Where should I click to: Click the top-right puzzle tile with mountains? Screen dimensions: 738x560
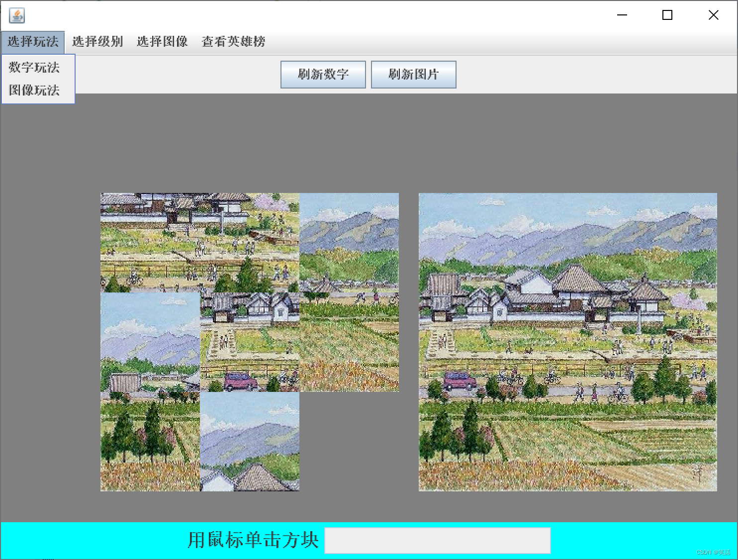pyautogui.click(x=349, y=243)
